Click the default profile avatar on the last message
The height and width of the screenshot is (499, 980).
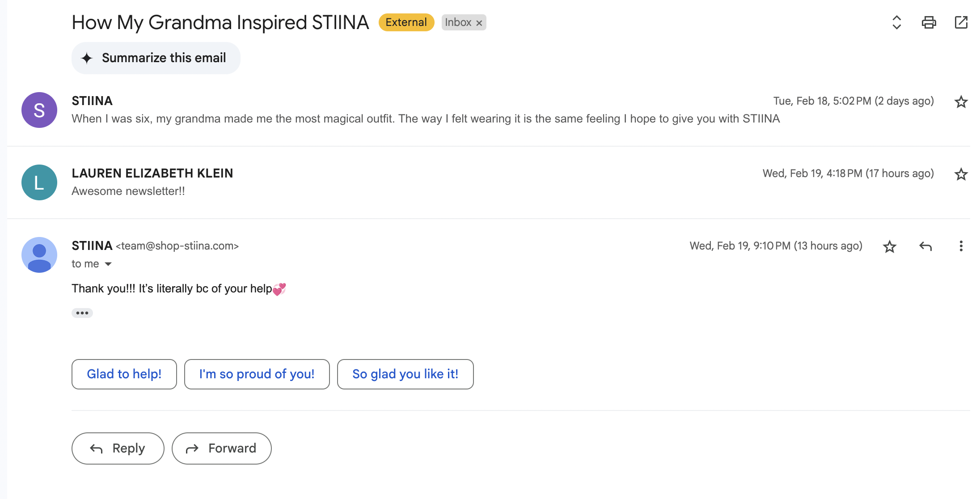[x=39, y=255]
